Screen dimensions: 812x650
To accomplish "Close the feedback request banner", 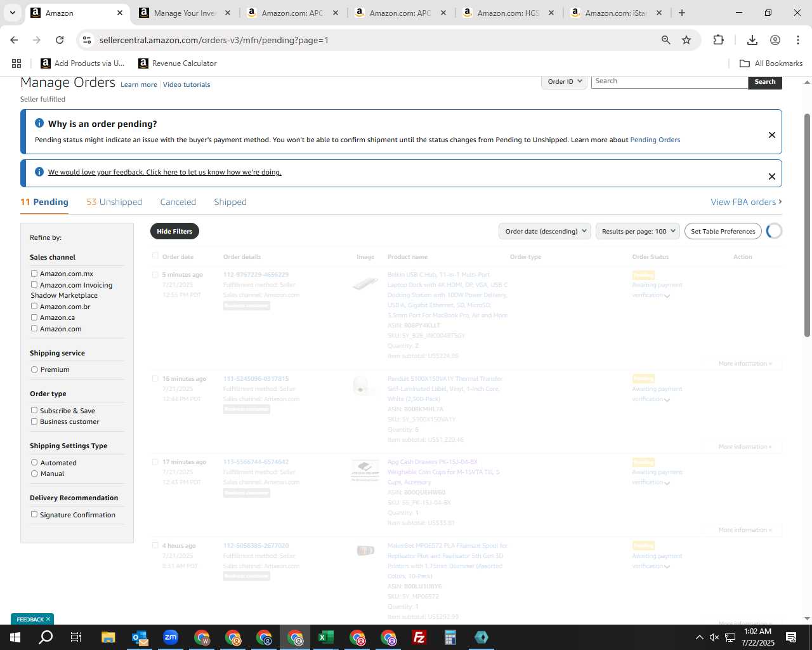I will 772,176.
